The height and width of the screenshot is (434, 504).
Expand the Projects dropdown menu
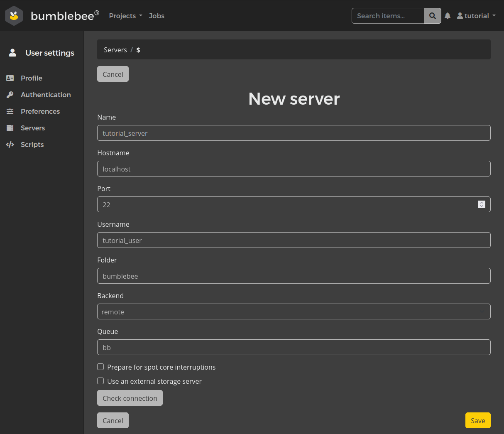click(125, 16)
